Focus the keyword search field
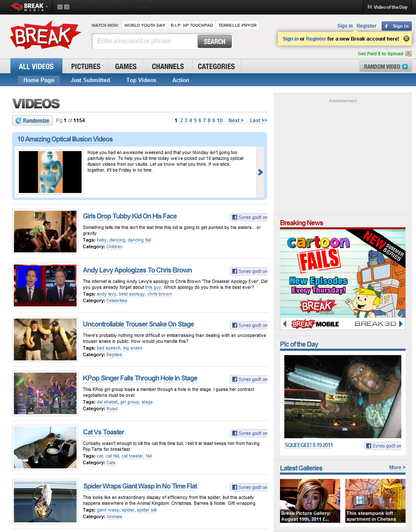Image resolution: width=416 pixels, height=532 pixels. 145,41
